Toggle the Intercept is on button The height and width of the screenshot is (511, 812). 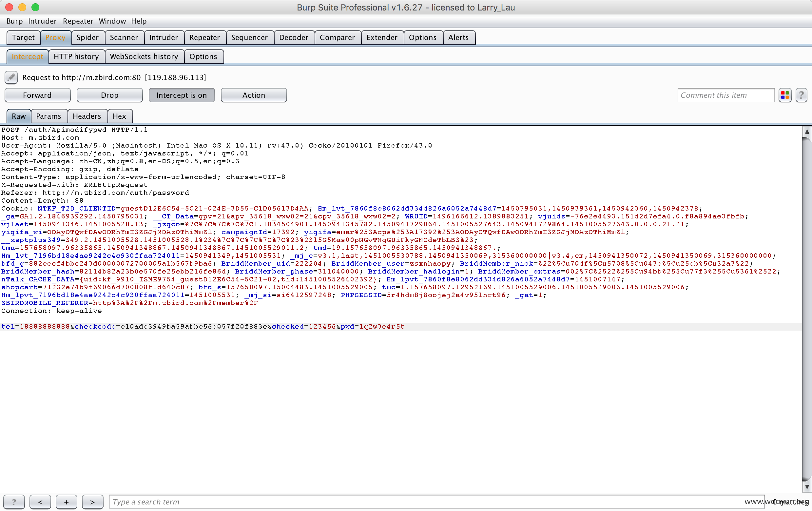click(x=182, y=95)
